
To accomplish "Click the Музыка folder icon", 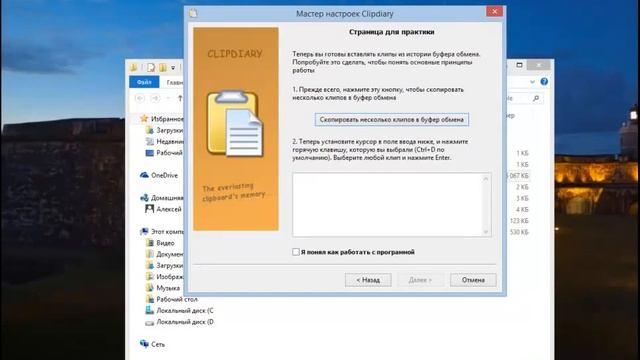I will click(150, 288).
